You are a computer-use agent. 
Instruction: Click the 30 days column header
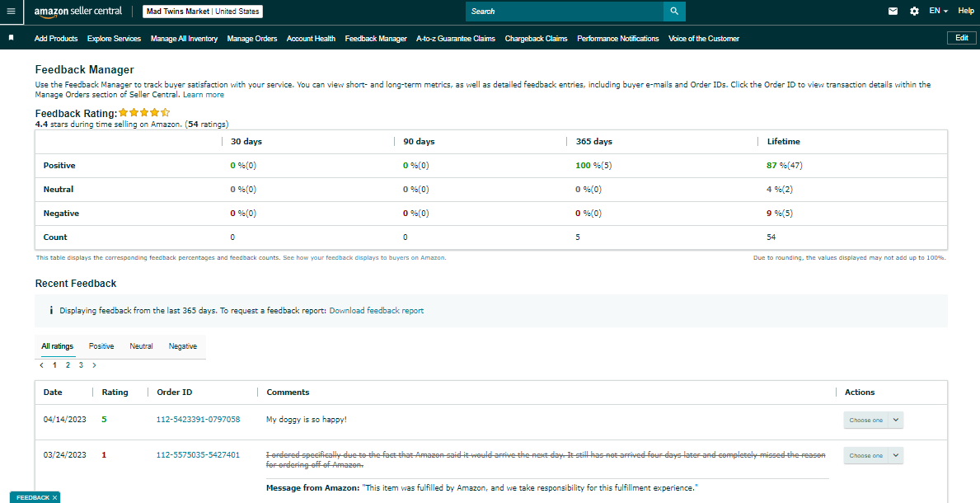[246, 142]
